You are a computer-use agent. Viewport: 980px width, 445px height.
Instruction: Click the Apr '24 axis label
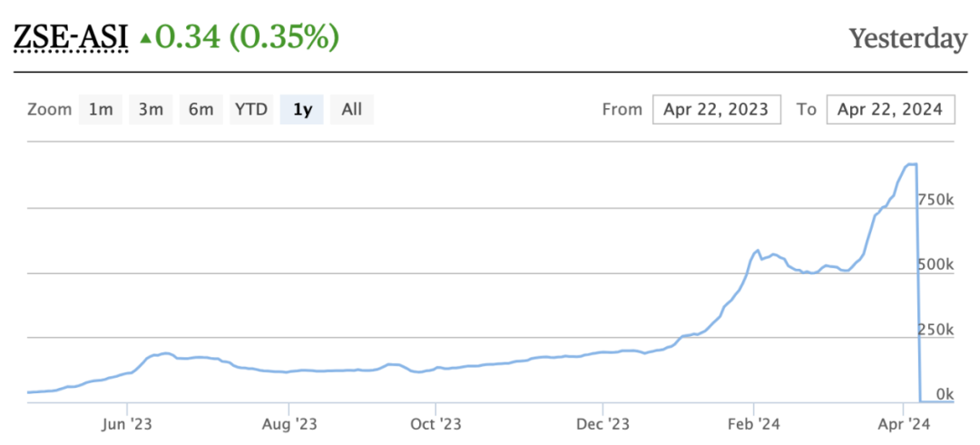point(904,423)
